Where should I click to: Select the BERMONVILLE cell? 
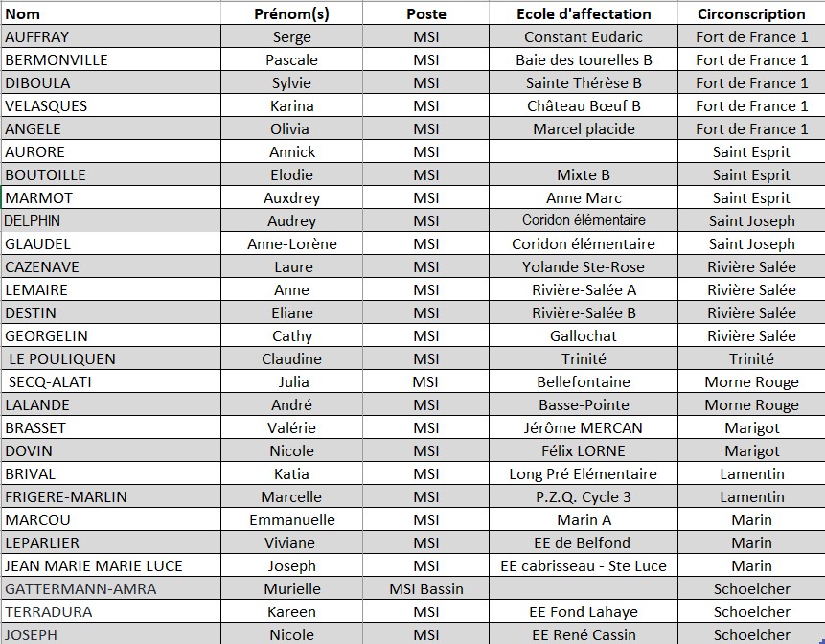pyautogui.click(x=111, y=59)
